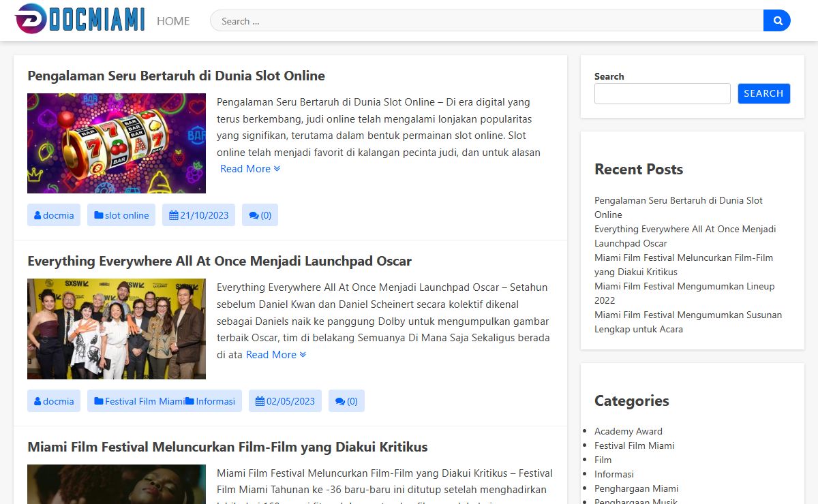Click the docmia author tag on Everything Everywhere post

[x=54, y=401]
